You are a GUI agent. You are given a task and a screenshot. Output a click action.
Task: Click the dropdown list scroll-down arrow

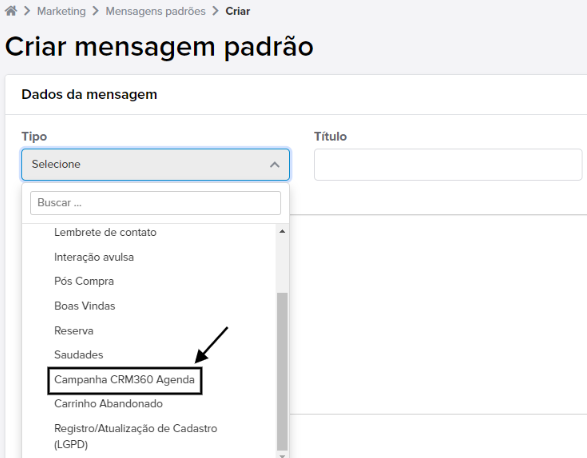pyautogui.click(x=282, y=455)
